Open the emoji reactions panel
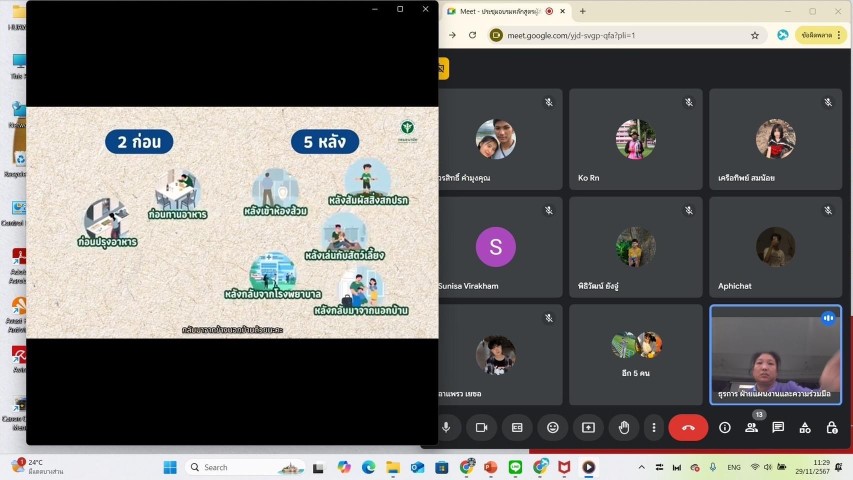 (552, 427)
